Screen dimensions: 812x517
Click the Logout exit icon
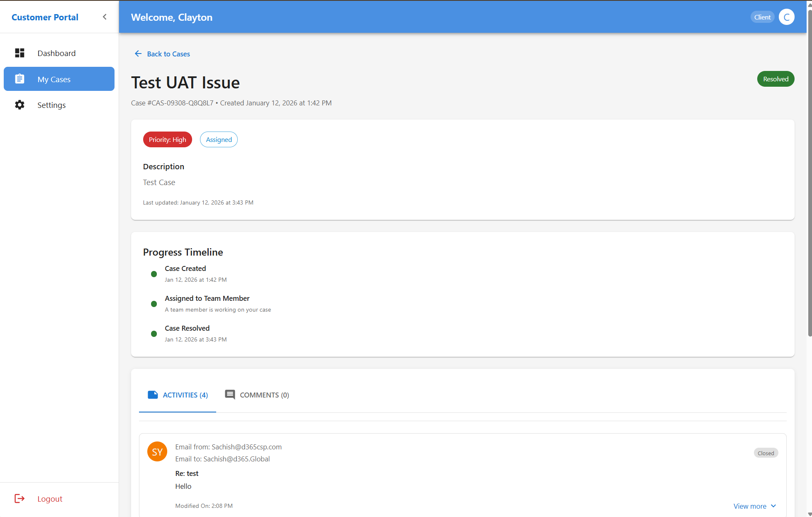click(x=20, y=498)
